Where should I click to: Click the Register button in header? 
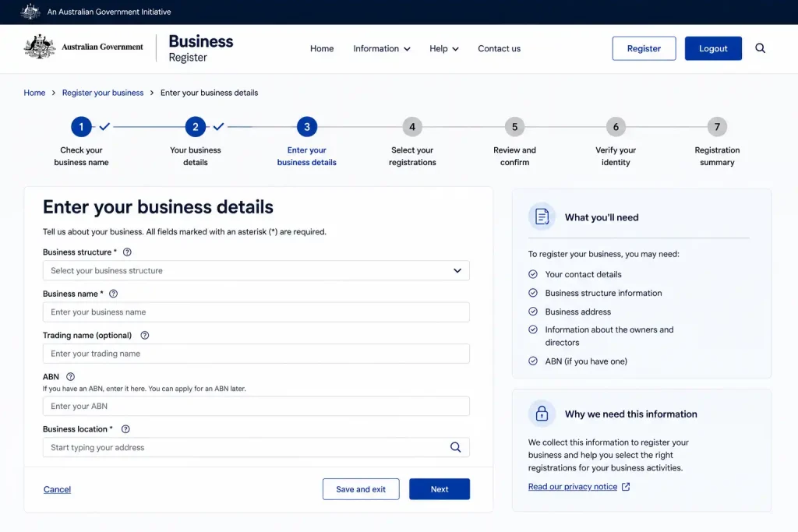[x=644, y=48]
